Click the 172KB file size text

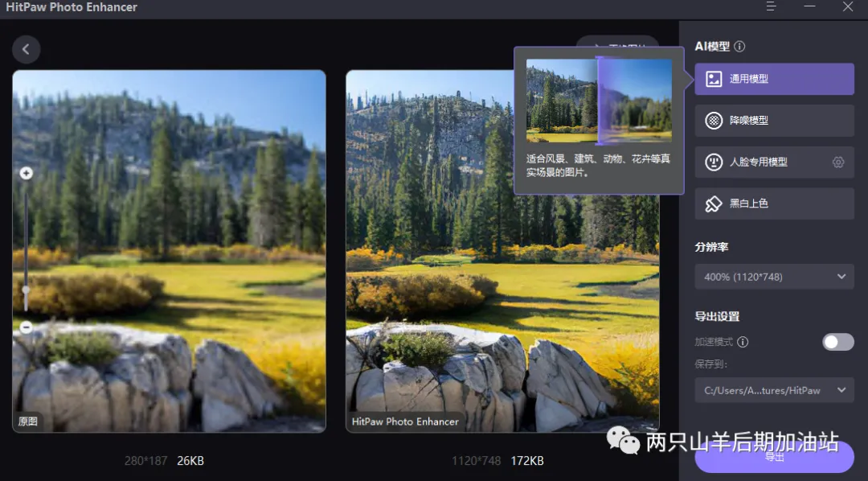(527, 461)
